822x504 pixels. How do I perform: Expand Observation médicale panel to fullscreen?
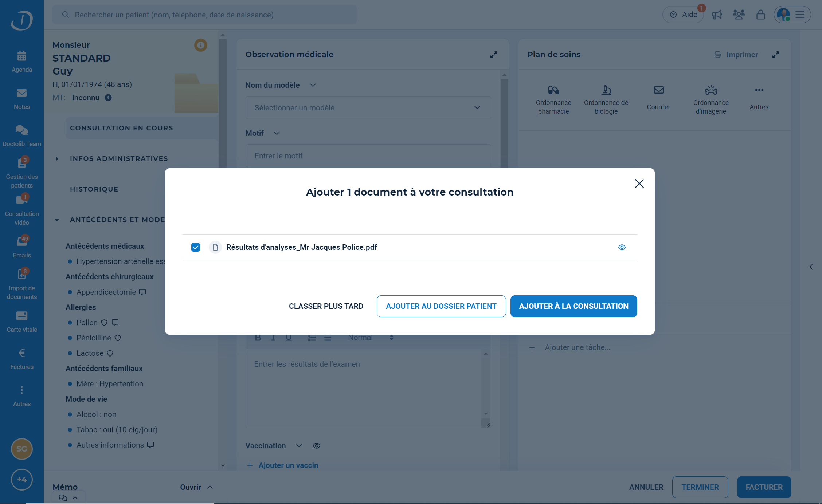point(493,55)
